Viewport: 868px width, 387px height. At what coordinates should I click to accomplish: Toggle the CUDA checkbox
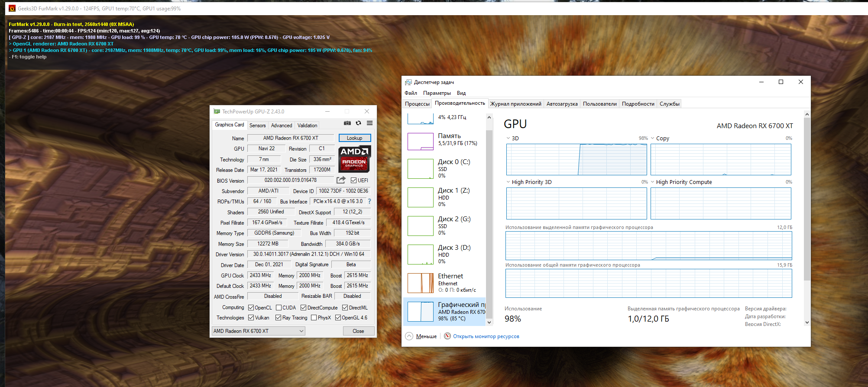click(x=279, y=308)
